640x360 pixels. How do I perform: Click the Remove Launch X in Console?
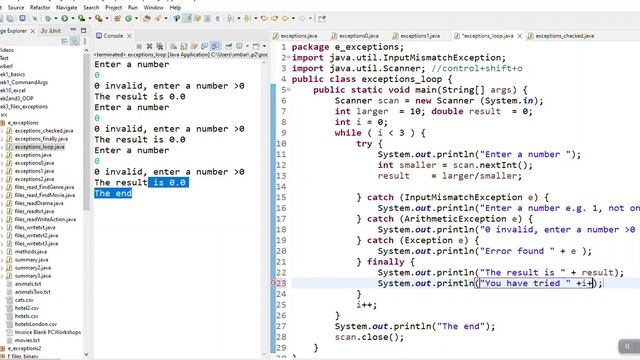click(x=149, y=46)
